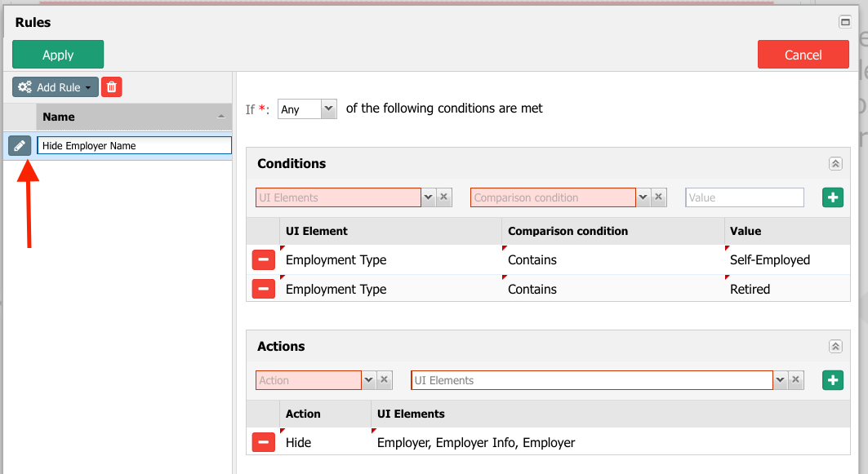Screen dimensions: 868x474
Task: Remove the Retired condition row
Action: coord(263,289)
